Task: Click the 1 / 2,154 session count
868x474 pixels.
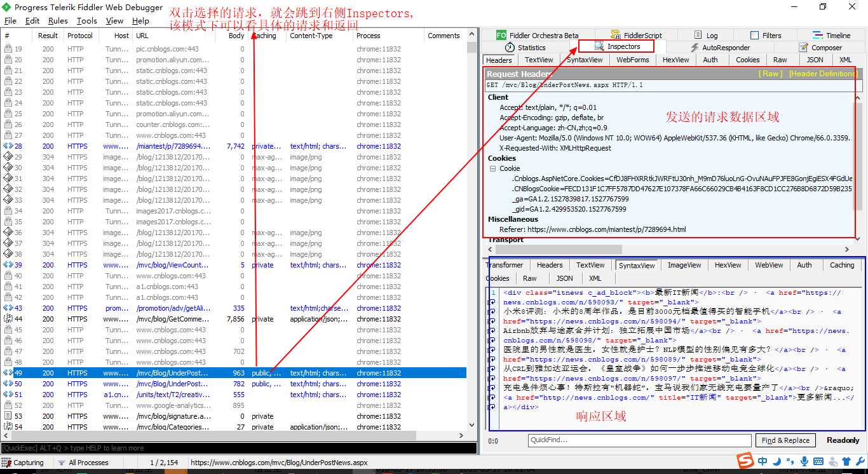Action: (x=164, y=463)
